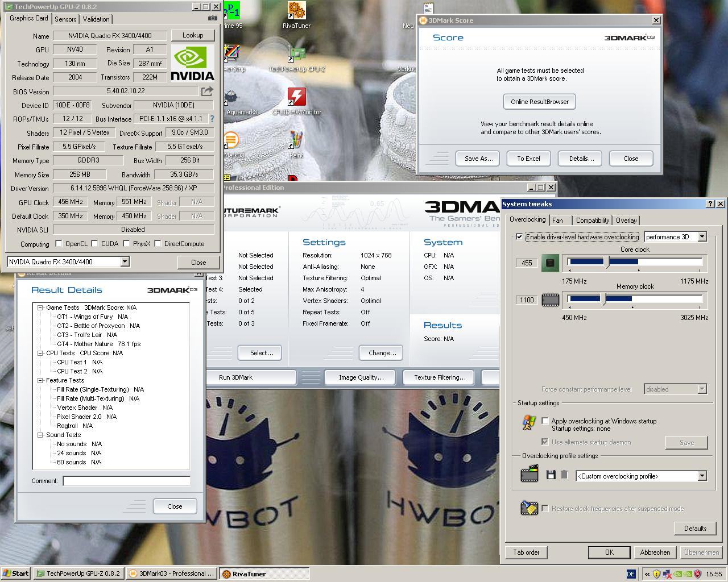The image size is (728, 582).
Task: Collapse the Game Tests tree node
Action: 40,307
